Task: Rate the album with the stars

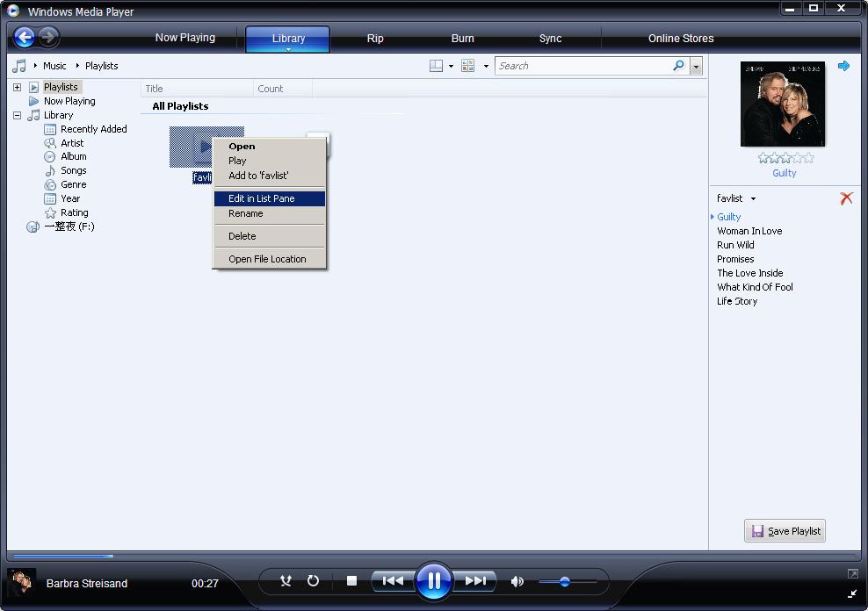Action: click(x=785, y=158)
